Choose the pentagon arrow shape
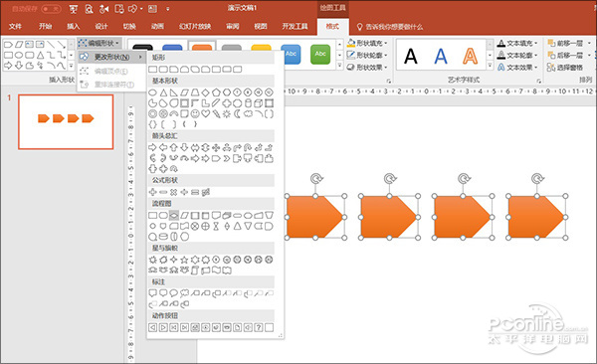This screenshot has width=597, height=364. (216, 158)
